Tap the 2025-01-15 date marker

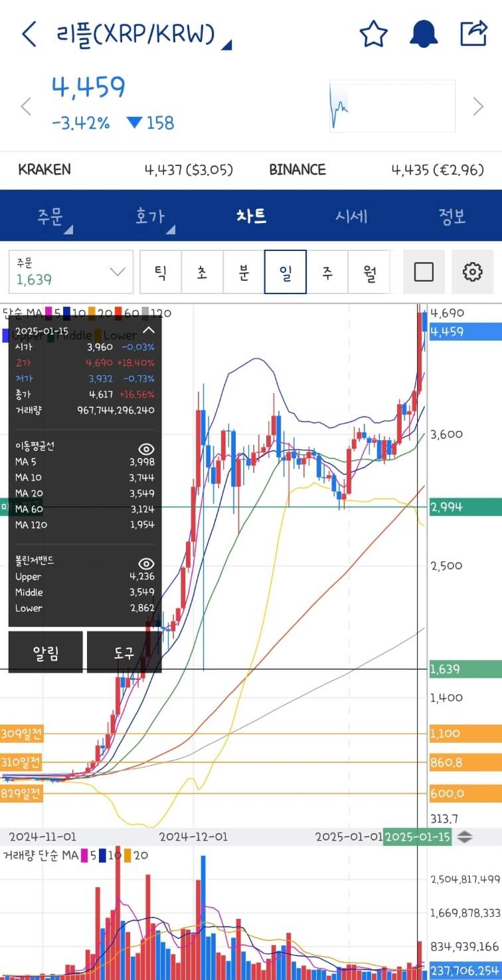pos(418,837)
